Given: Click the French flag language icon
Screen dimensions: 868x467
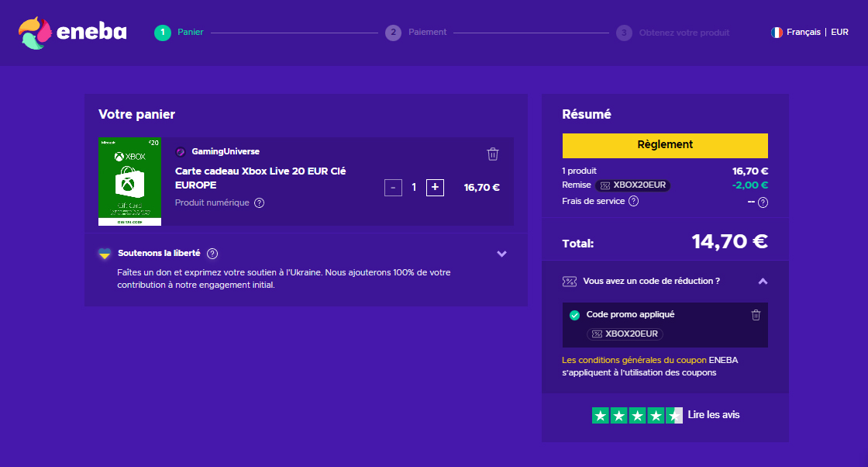Looking at the screenshot, I should coord(777,33).
